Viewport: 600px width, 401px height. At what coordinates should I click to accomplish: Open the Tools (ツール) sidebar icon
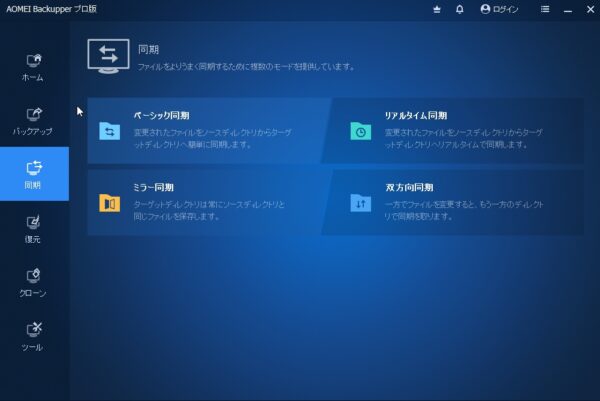[x=34, y=329]
